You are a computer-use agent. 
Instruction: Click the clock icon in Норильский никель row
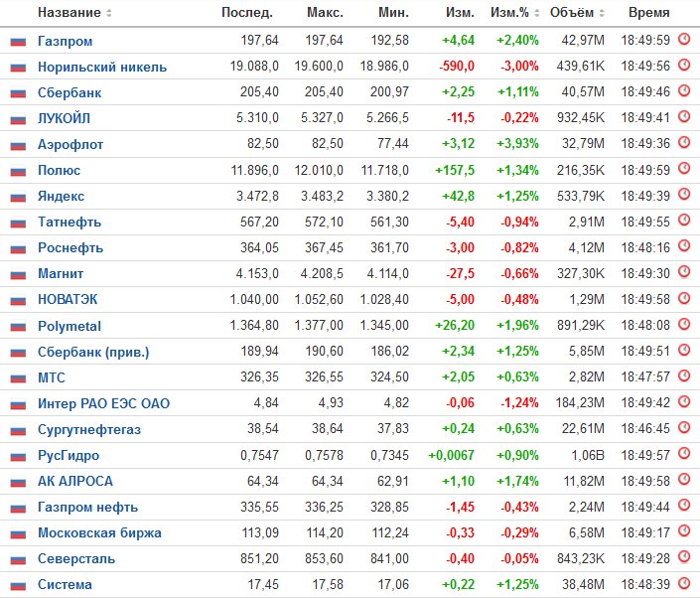pyautogui.click(x=684, y=65)
